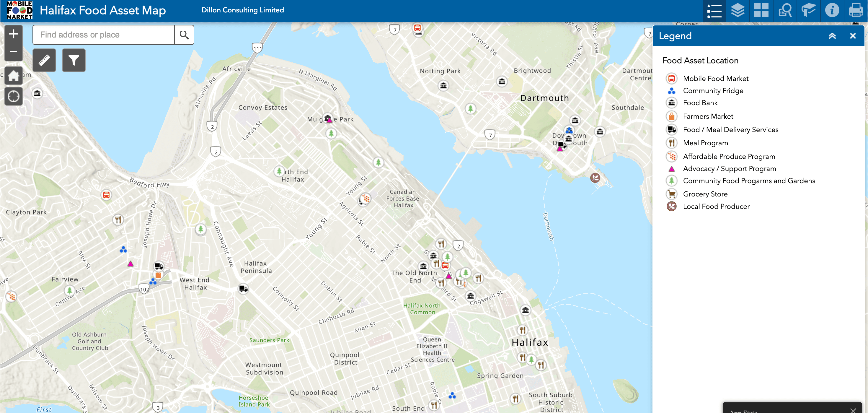
Task: Click the Mobile Food Market logo
Action: click(19, 10)
